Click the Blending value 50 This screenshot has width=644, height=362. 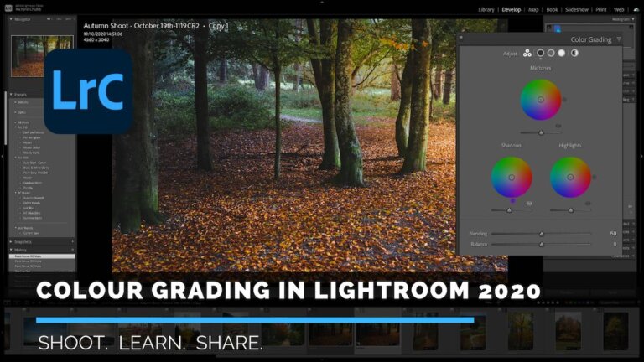613,234
